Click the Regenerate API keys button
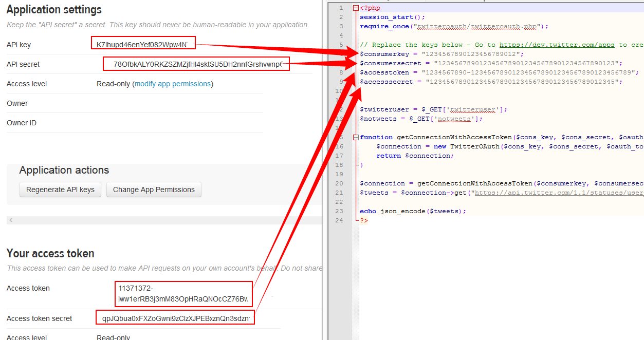This screenshot has height=340, width=644. [x=60, y=190]
